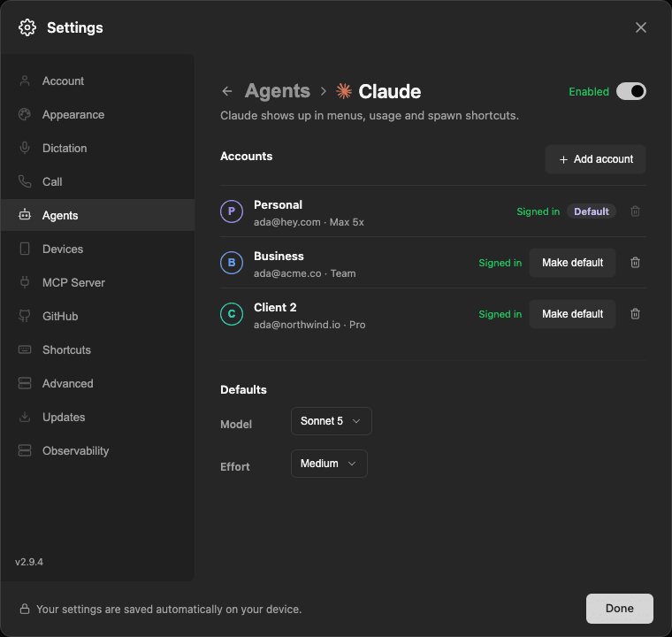Image resolution: width=672 pixels, height=637 pixels.
Task: Click the Settings gear icon in header
Action: click(27, 27)
